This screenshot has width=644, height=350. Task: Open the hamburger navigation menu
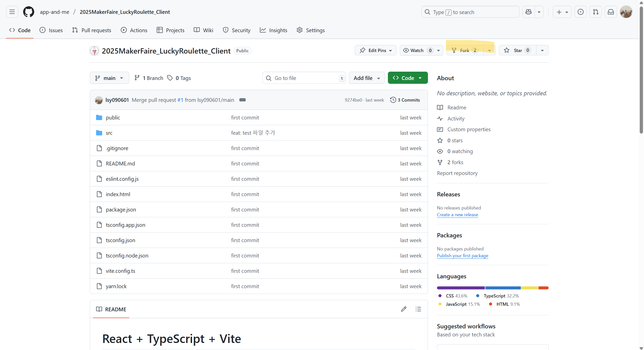(x=12, y=12)
